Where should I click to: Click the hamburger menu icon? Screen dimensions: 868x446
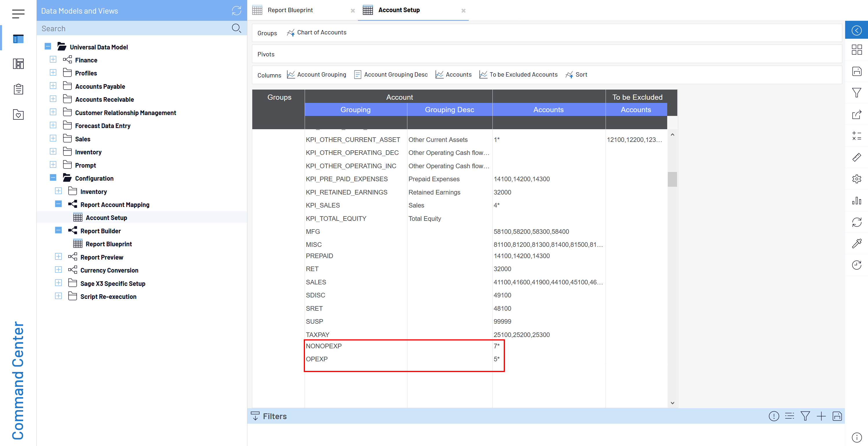(18, 14)
